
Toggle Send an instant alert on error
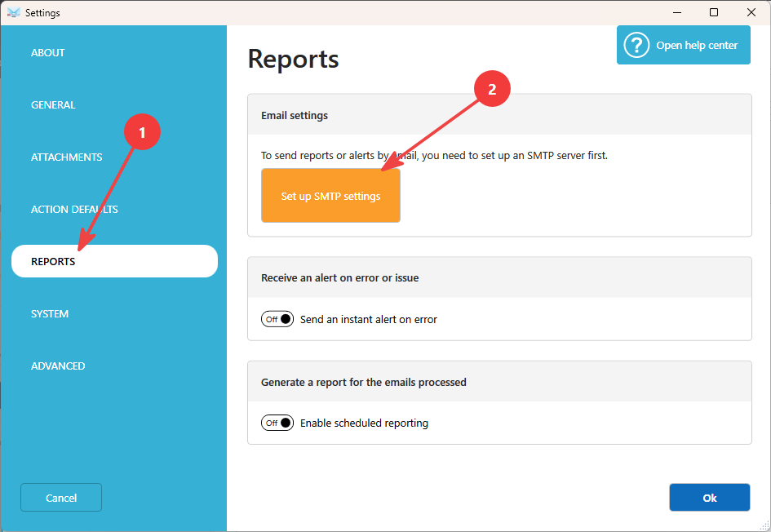[277, 319]
